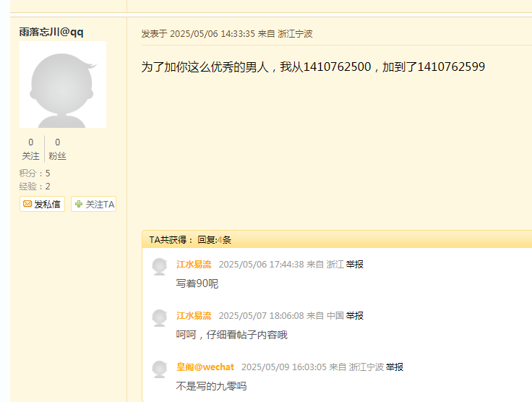
Task: Click avatar of 皇阁@wechat reply
Action: coord(160,369)
